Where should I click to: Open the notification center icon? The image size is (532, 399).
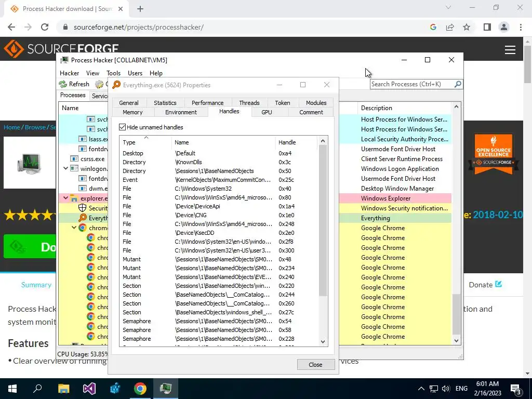515,389
